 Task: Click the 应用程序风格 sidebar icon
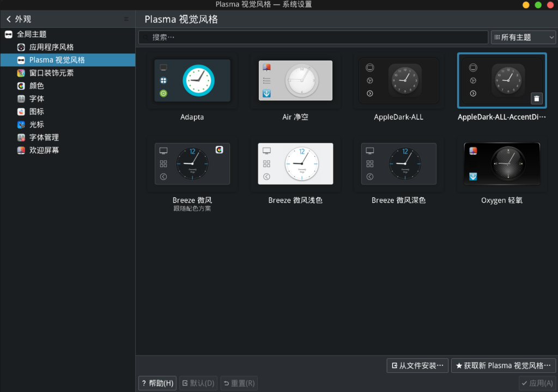pyautogui.click(x=21, y=47)
